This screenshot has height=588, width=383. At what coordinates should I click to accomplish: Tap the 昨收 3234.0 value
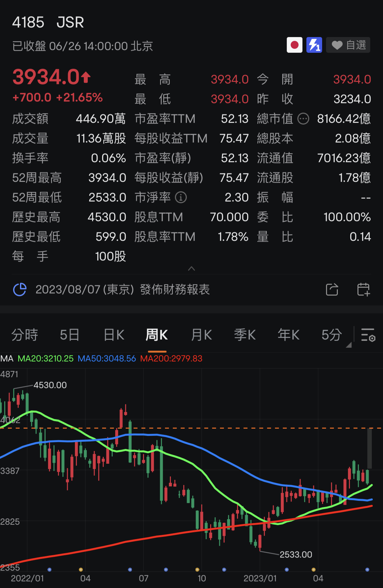[x=352, y=99]
